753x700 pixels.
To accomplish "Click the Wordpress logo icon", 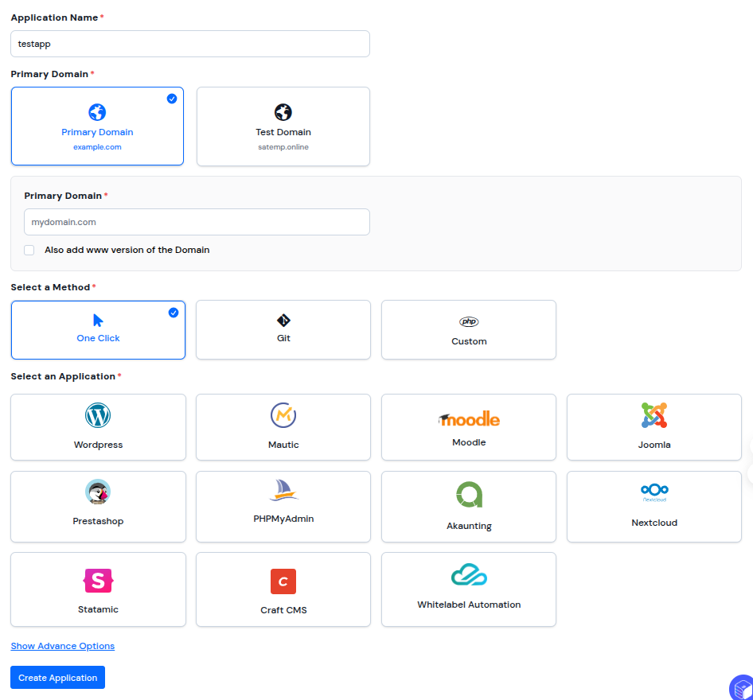I will point(98,415).
